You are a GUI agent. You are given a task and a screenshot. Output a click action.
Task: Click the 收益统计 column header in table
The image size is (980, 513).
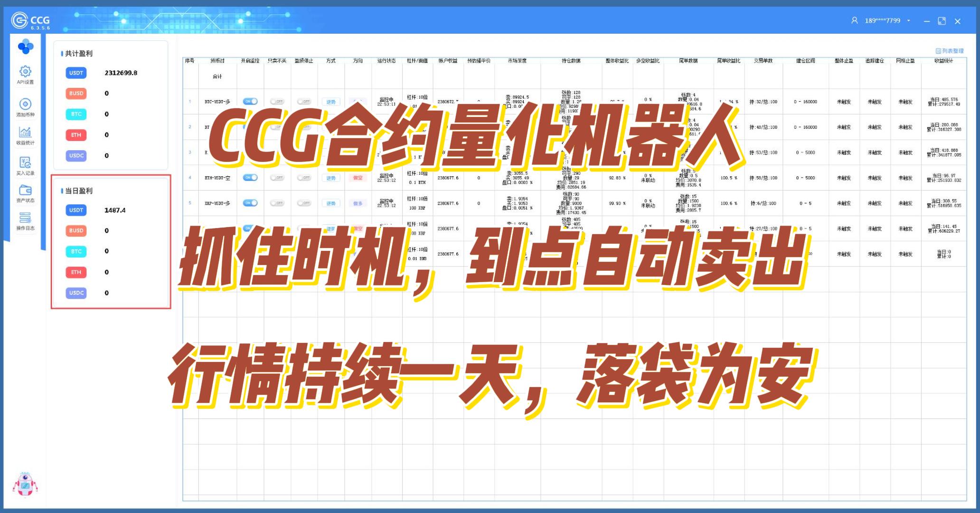pyautogui.click(x=943, y=61)
